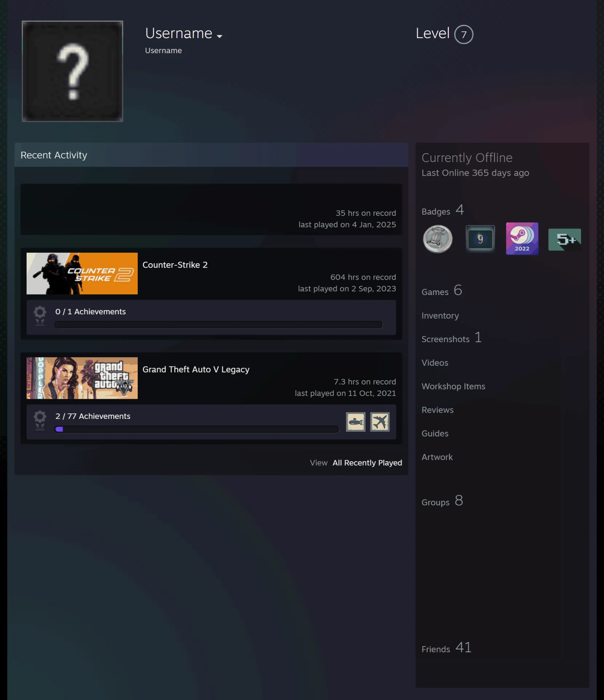Click the level 7 badge circle
This screenshot has width=604, height=700.
[463, 34]
